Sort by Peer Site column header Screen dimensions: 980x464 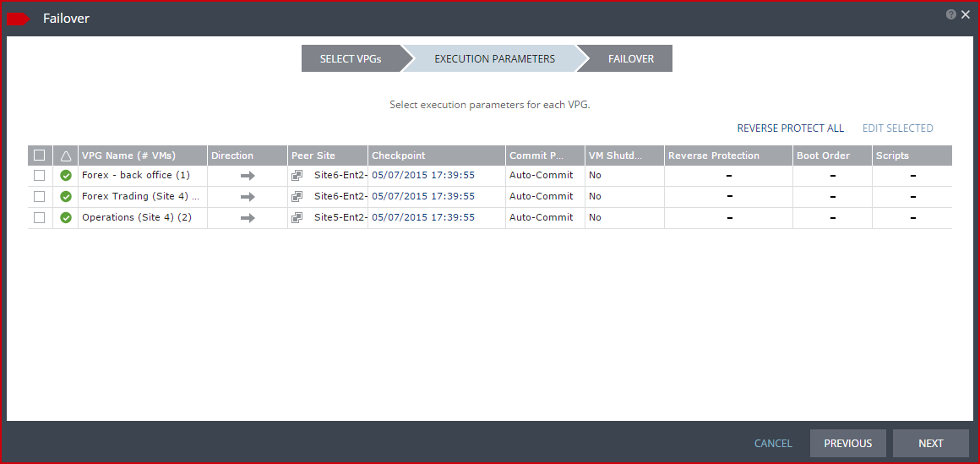pos(328,156)
